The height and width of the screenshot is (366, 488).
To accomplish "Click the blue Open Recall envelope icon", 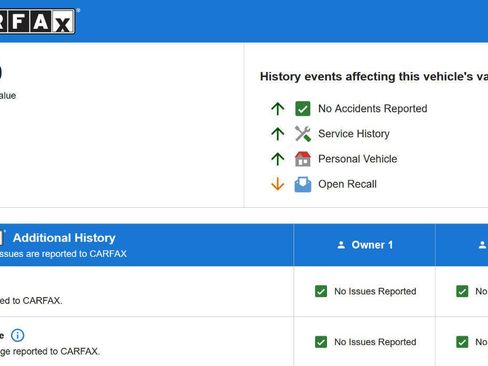I will [303, 184].
